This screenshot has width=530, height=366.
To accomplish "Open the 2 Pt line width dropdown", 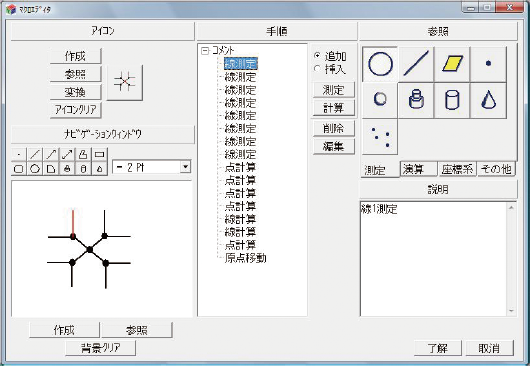I will (x=185, y=167).
